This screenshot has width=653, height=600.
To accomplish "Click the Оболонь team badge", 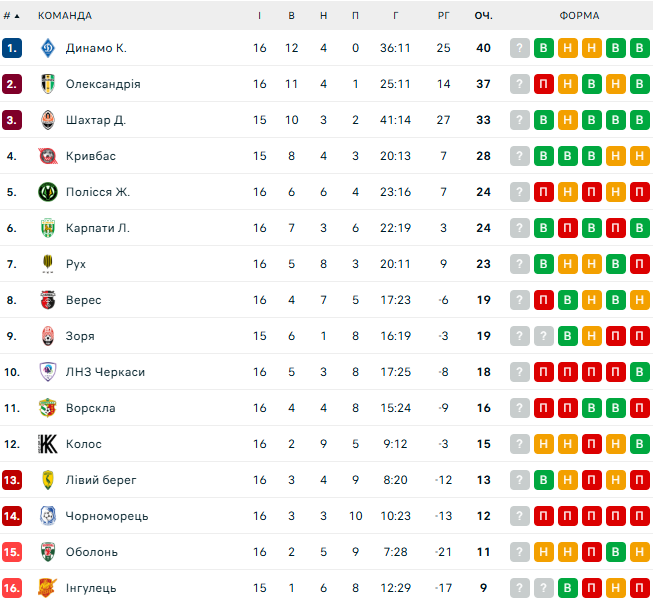I will (x=47, y=552).
